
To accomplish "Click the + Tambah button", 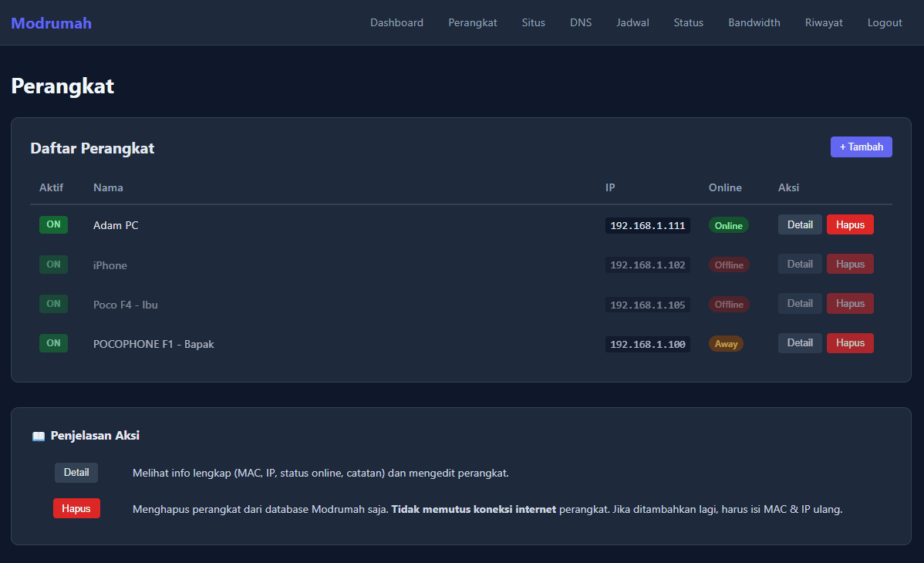I will (861, 147).
